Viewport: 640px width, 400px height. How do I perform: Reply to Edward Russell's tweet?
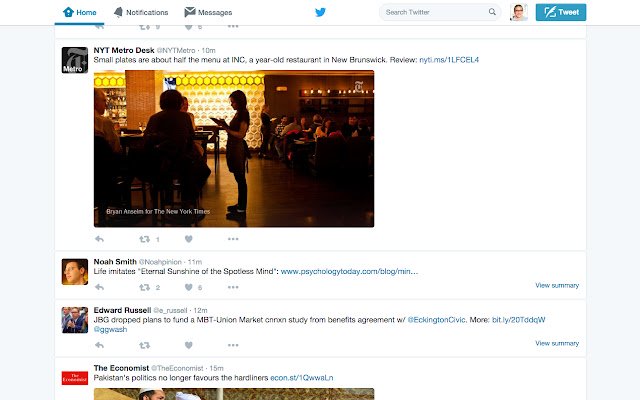click(x=99, y=345)
